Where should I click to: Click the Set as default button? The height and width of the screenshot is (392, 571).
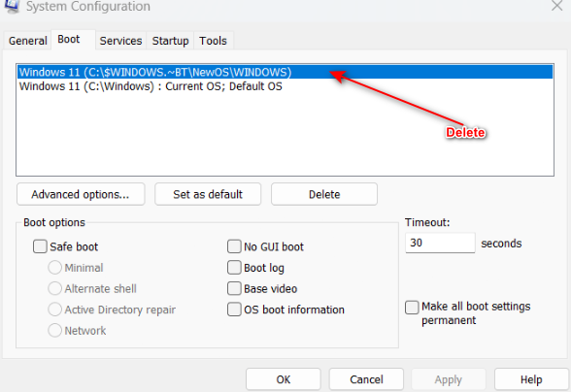(x=208, y=194)
